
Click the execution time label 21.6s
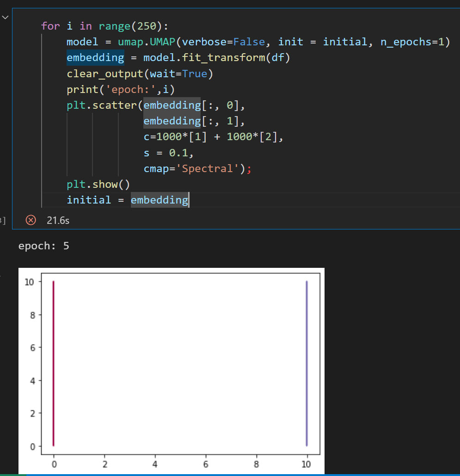57,220
